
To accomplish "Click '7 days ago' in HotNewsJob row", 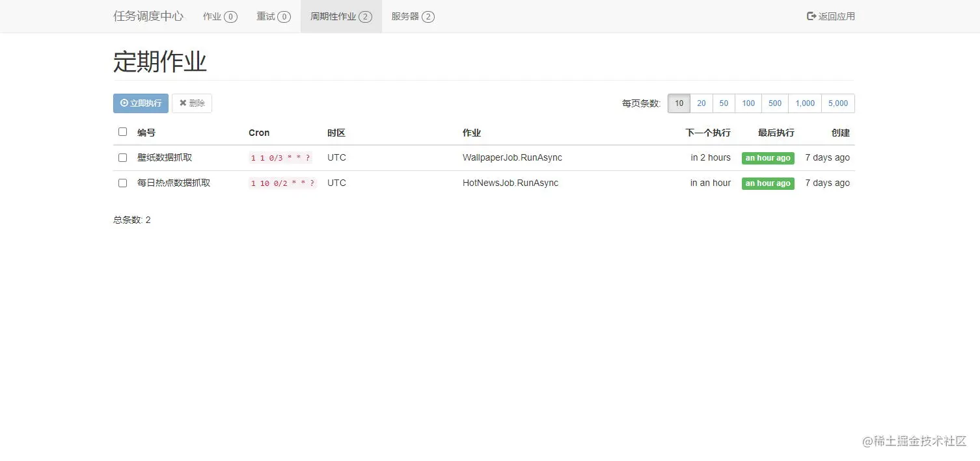I will [x=827, y=183].
